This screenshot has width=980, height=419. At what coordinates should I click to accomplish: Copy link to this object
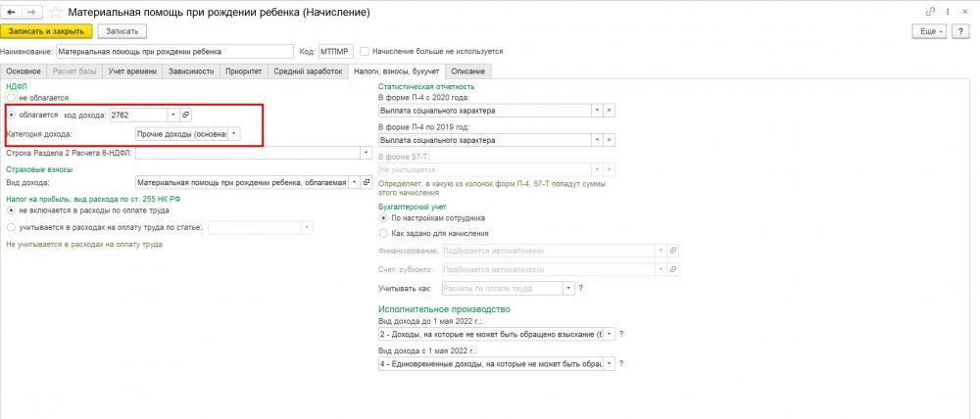(x=928, y=12)
